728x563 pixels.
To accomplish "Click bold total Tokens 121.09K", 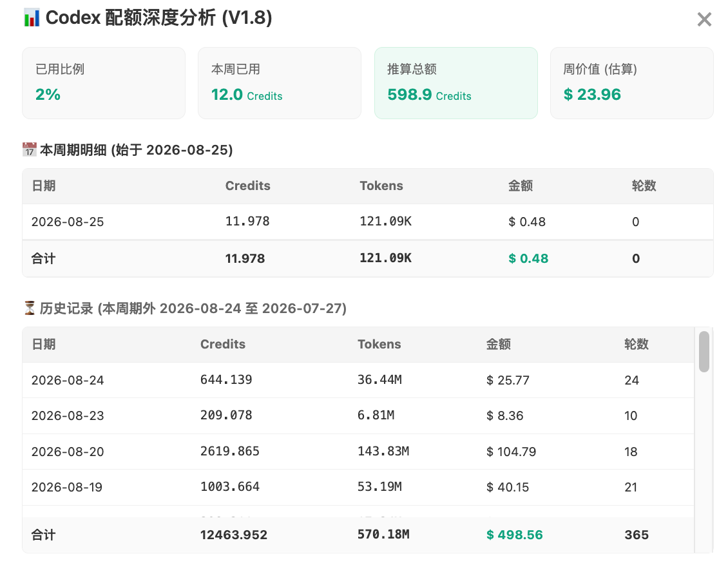I will click(x=385, y=258).
